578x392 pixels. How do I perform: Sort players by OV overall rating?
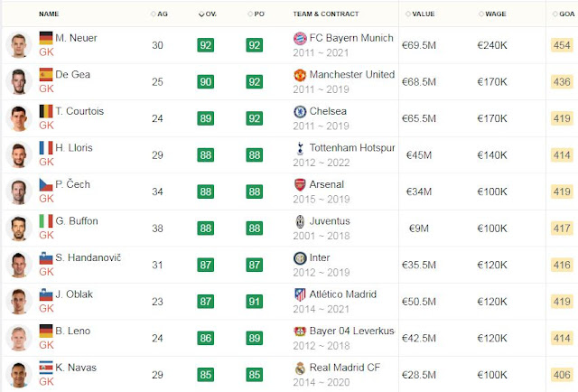[208, 14]
